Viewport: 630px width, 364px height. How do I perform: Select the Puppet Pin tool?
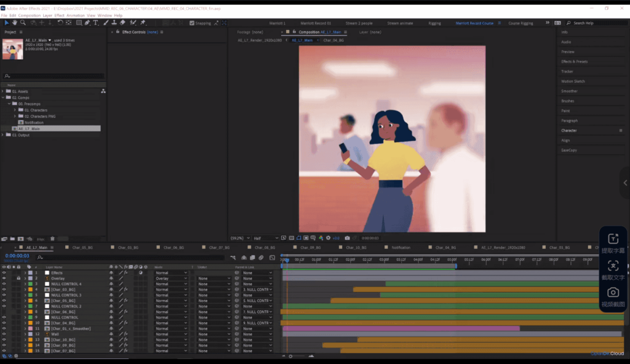(143, 23)
